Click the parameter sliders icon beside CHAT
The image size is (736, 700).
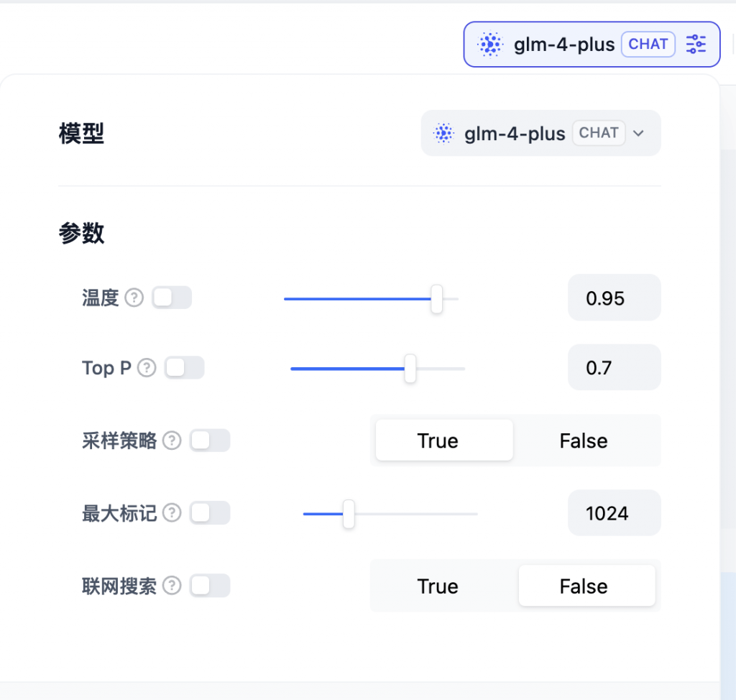(x=696, y=44)
